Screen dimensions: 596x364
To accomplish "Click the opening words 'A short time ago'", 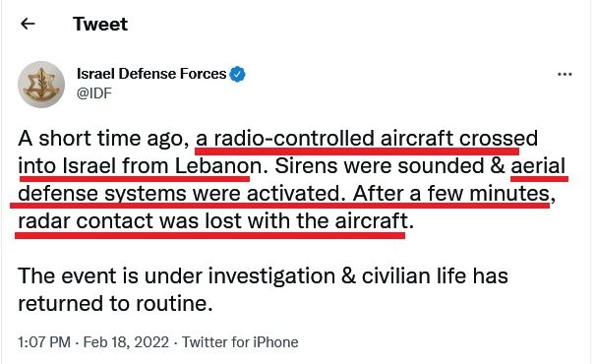I will pos(100,138).
